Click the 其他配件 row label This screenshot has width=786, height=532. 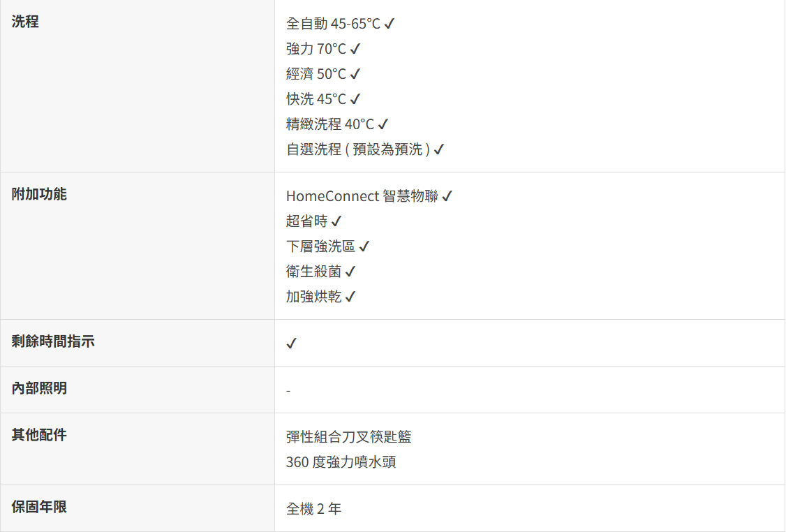[x=39, y=435]
